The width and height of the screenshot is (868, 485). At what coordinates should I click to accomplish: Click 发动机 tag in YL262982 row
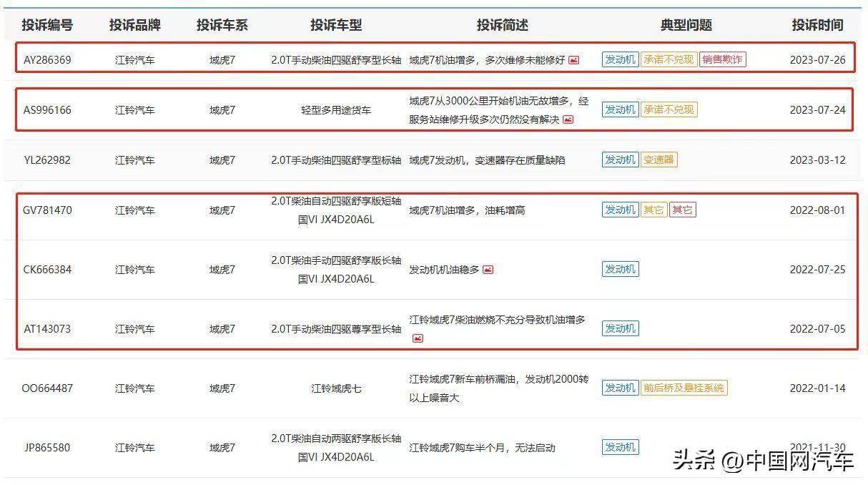620,160
